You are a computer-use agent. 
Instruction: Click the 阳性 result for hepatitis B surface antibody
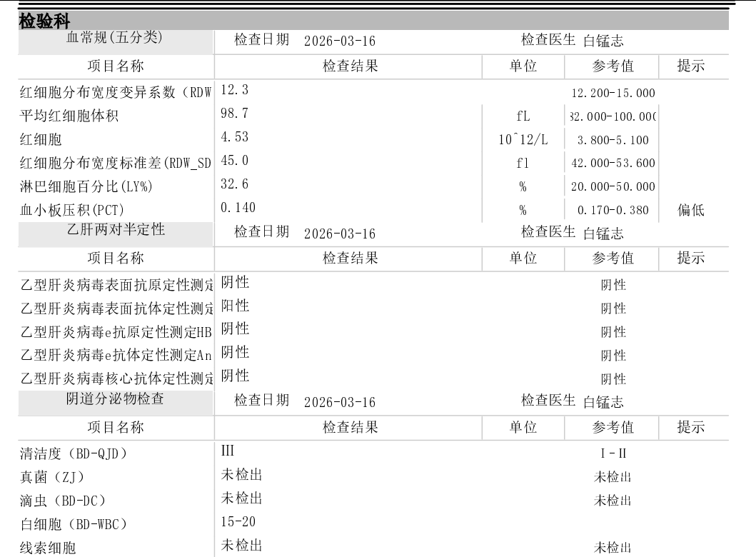235,306
